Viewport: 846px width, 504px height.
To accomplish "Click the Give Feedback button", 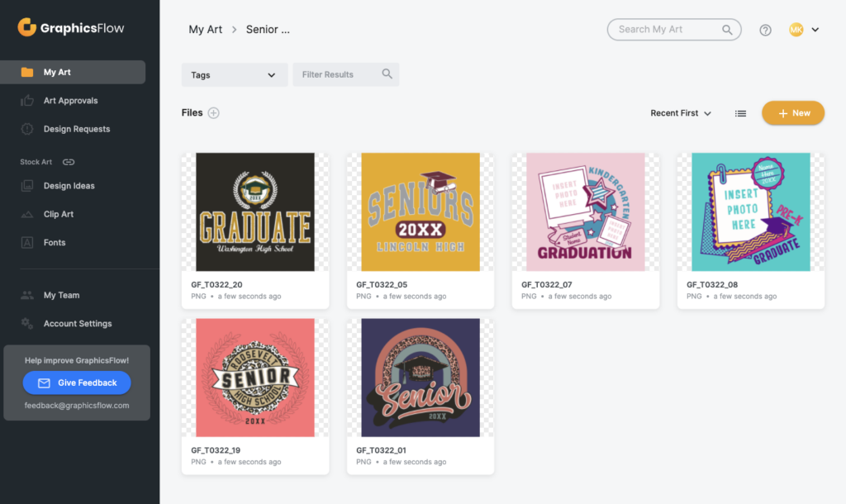I will [77, 383].
